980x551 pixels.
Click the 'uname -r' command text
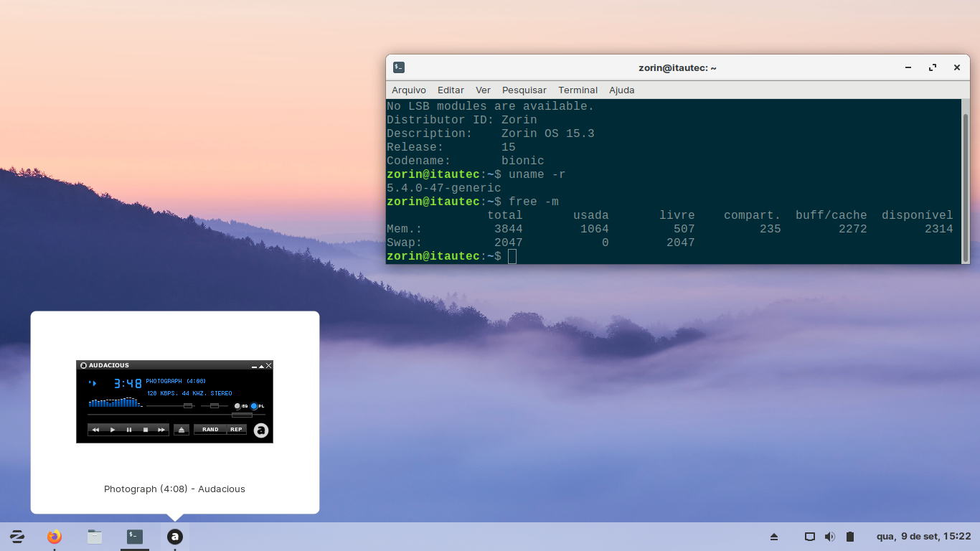pos(537,175)
